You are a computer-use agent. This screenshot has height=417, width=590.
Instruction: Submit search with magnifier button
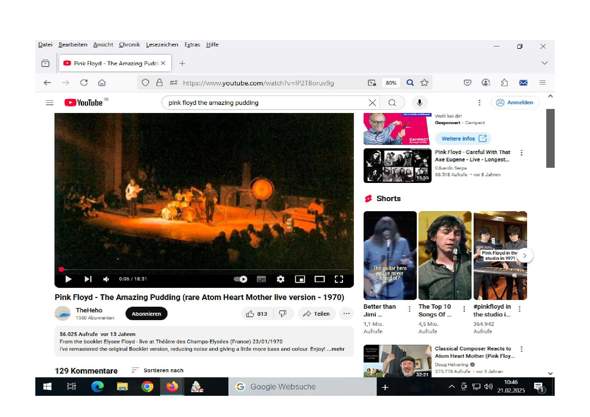pos(392,102)
